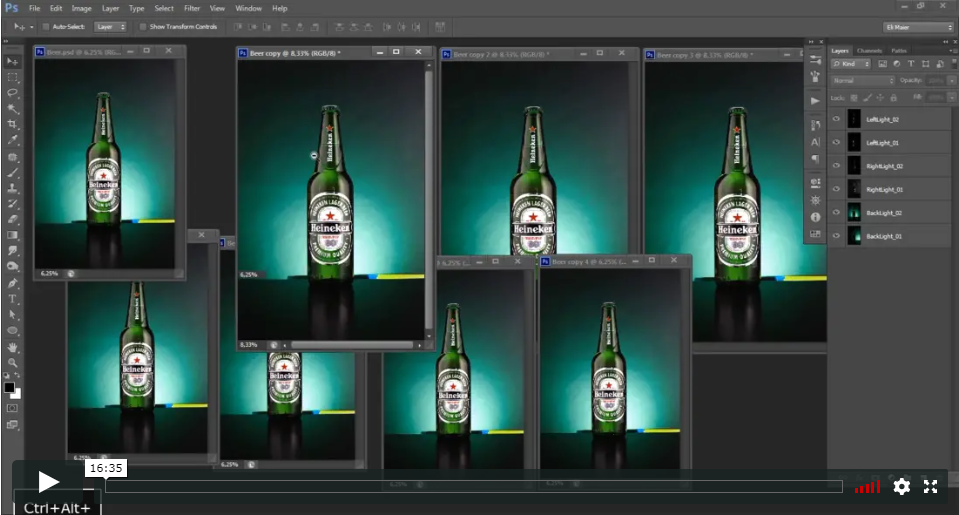Open the Auto-Select Layer dropdown
The width and height of the screenshot is (959, 515).
[x=110, y=27]
